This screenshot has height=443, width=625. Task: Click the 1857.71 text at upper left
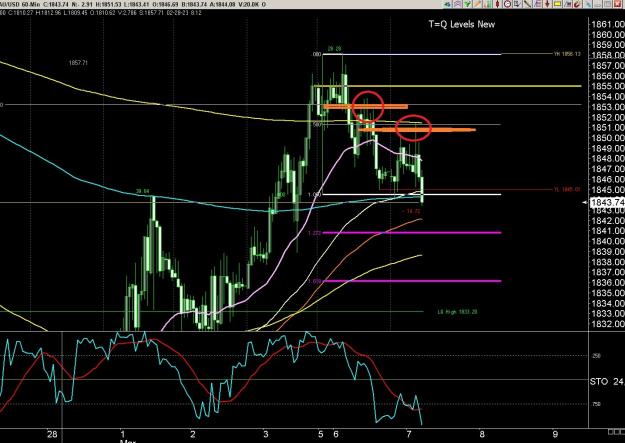point(78,63)
